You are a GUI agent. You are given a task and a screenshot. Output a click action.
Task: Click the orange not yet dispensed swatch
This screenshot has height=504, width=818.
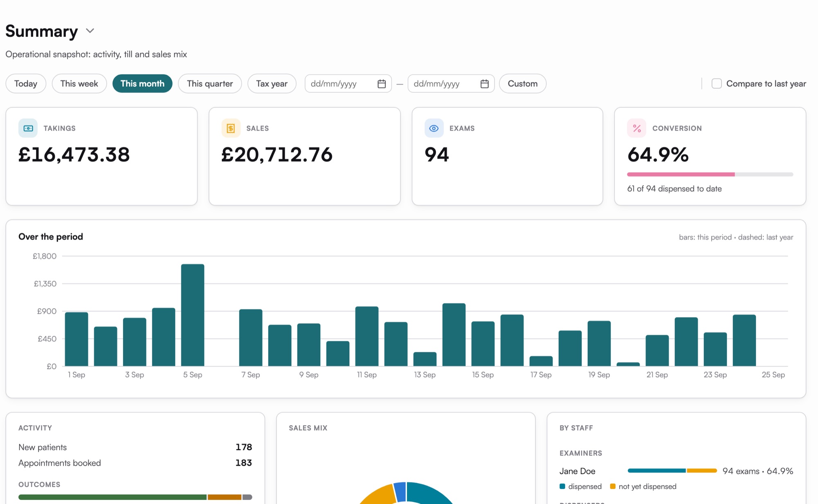click(x=613, y=486)
